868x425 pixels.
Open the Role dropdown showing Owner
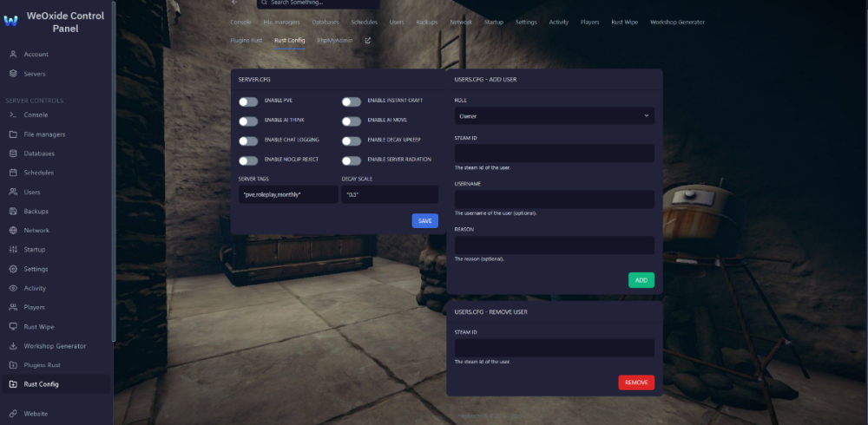pyautogui.click(x=554, y=115)
